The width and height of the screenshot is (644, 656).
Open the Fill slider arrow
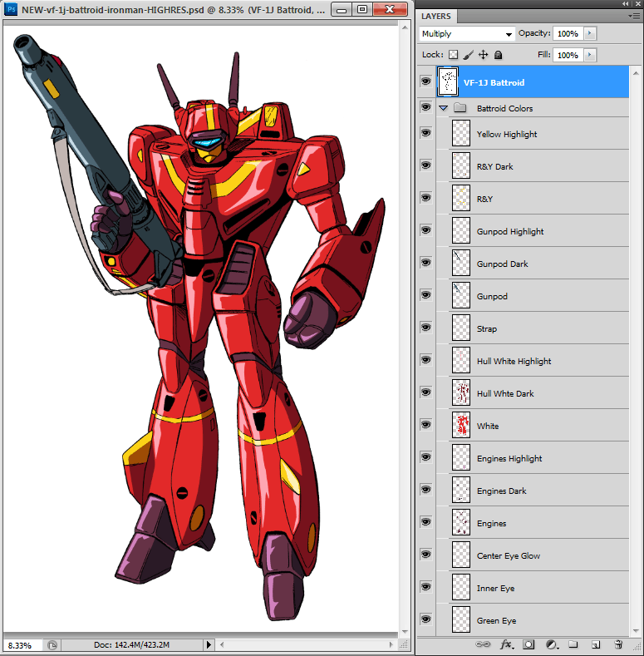tap(590, 55)
